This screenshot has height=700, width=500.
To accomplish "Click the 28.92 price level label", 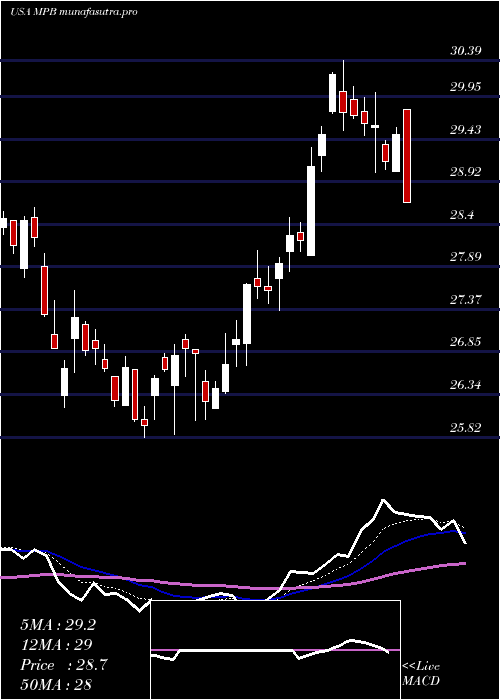I will pyautogui.click(x=465, y=171).
